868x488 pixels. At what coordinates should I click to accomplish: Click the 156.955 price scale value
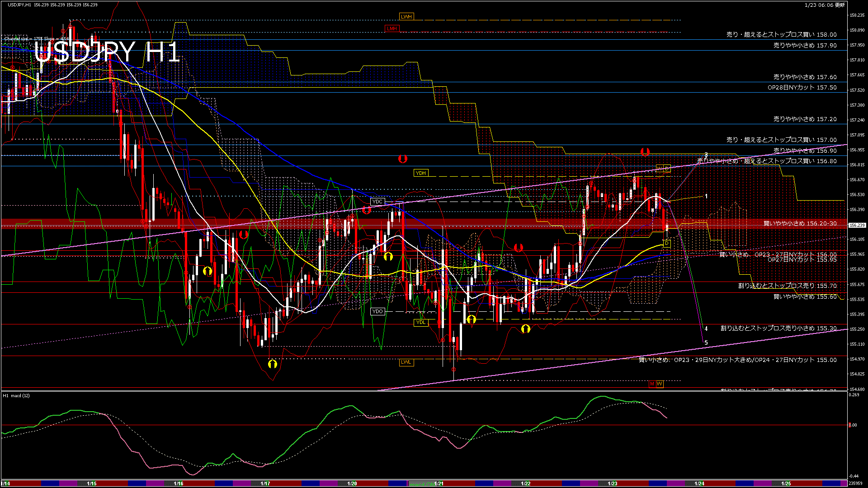point(857,150)
